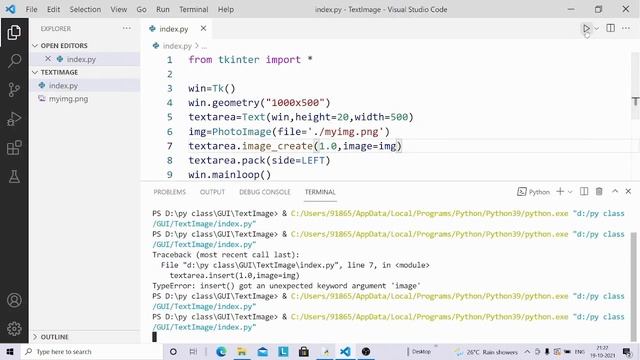Split the terminal panel
Screen dimensions: 640x360
tap(584, 191)
